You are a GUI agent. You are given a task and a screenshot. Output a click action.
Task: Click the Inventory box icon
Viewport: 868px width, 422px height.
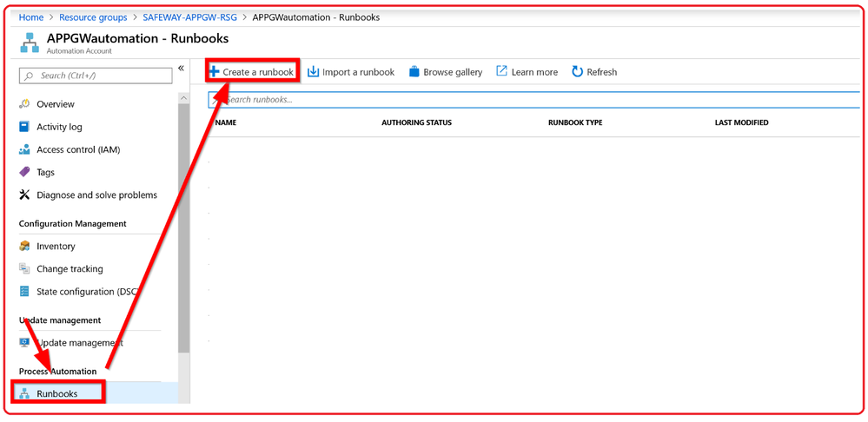(24, 246)
